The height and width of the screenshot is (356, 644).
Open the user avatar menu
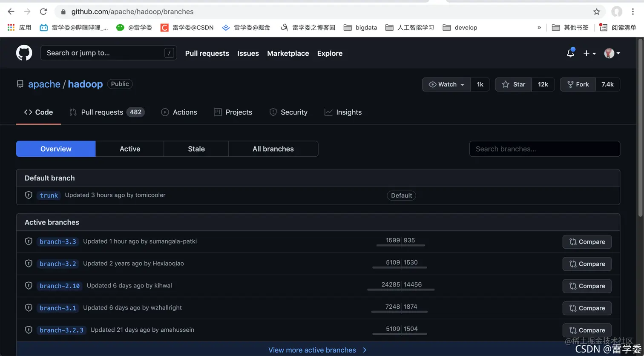click(x=612, y=53)
